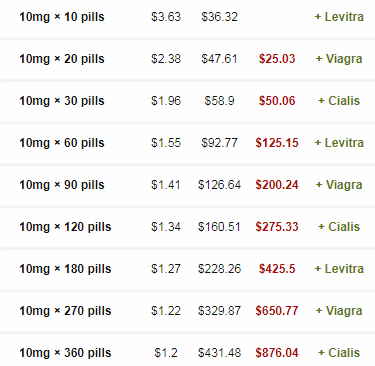Screen dimensions: 375x366
Task: Click the $876.04 savings amount
Action: (x=277, y=353)
